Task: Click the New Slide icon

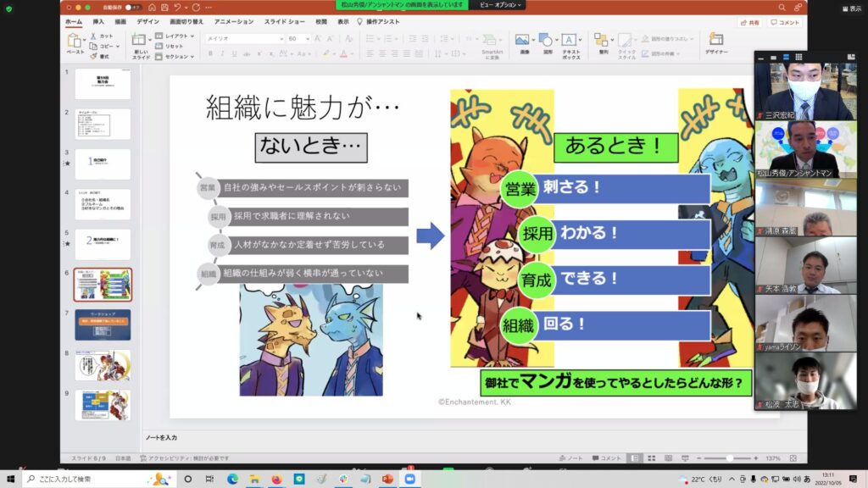Action: [138, 39]
